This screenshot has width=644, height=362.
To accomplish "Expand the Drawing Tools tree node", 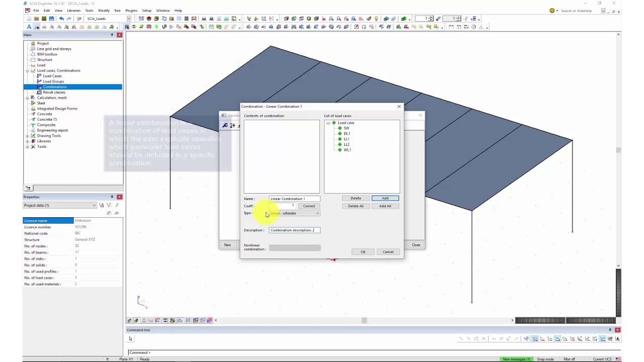I will pos(27,136).
